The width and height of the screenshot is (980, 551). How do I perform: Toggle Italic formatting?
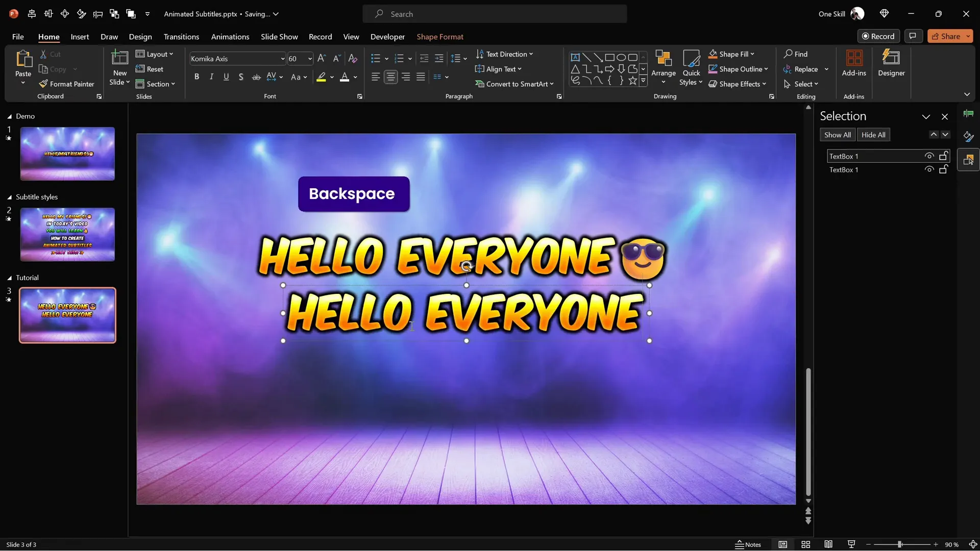pyautogui.click(x=211, y=77)
